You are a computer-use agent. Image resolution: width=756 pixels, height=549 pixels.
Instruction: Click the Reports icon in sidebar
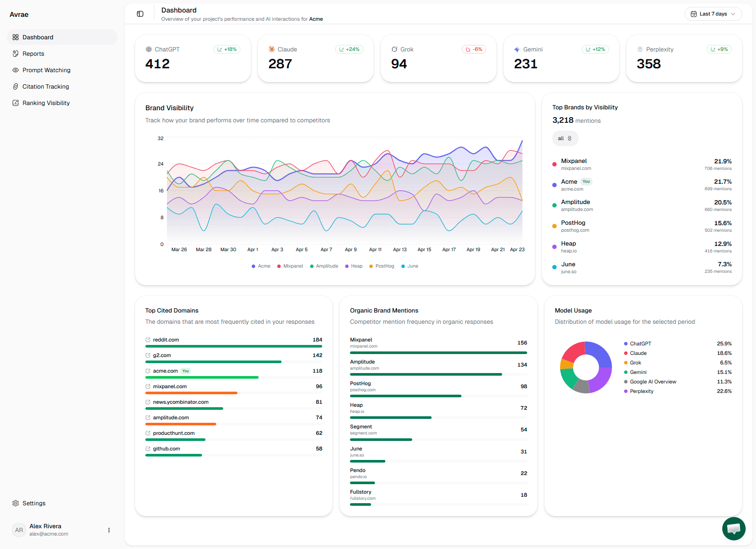16,54
